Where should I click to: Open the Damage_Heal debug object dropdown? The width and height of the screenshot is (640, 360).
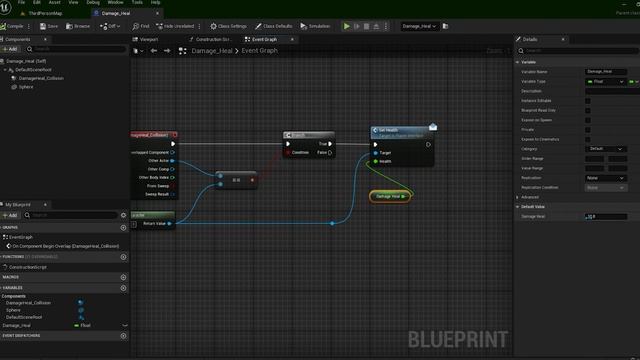[419, 26]
